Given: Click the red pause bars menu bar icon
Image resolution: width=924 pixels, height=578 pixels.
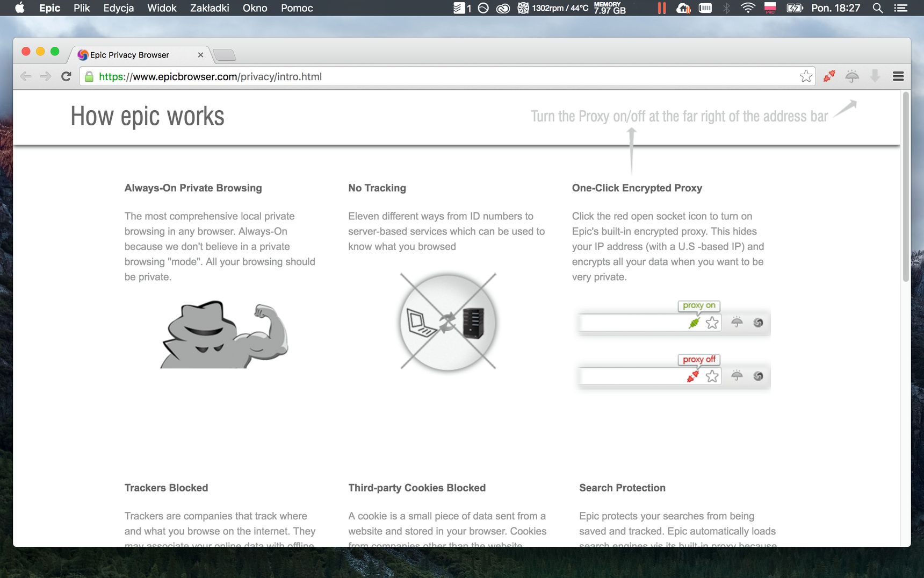Looking at the screenshot, I should tap(662, 8).
